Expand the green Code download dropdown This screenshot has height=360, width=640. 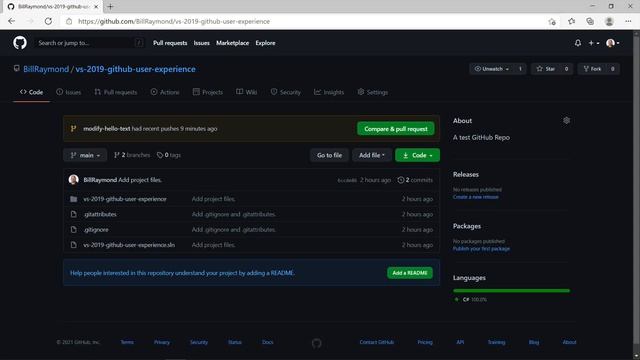(418, 155)
